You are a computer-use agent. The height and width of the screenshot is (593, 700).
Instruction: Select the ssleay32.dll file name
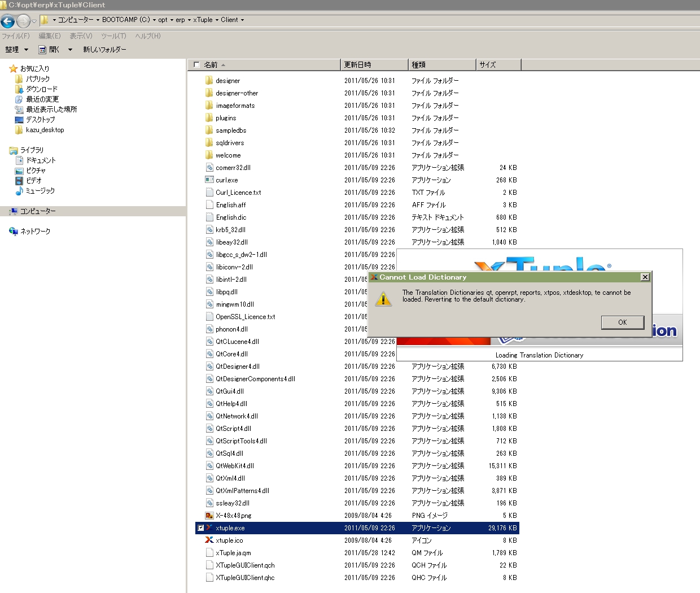233,503
